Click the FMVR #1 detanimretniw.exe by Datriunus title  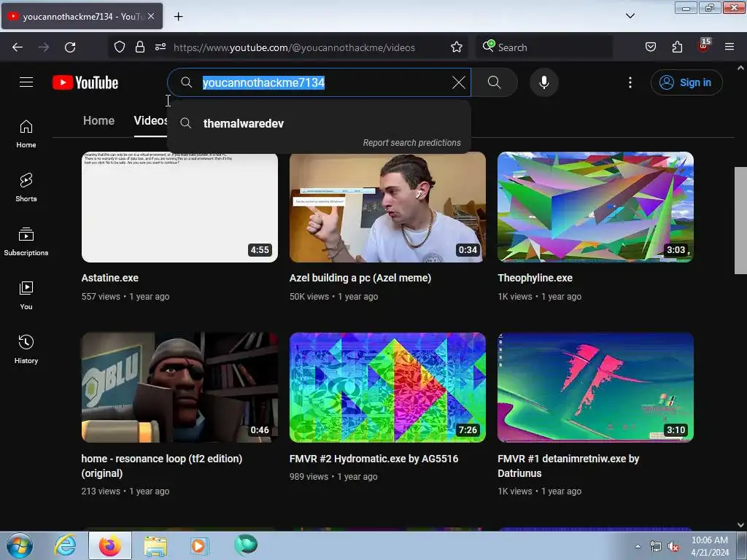tap(568, 466)
